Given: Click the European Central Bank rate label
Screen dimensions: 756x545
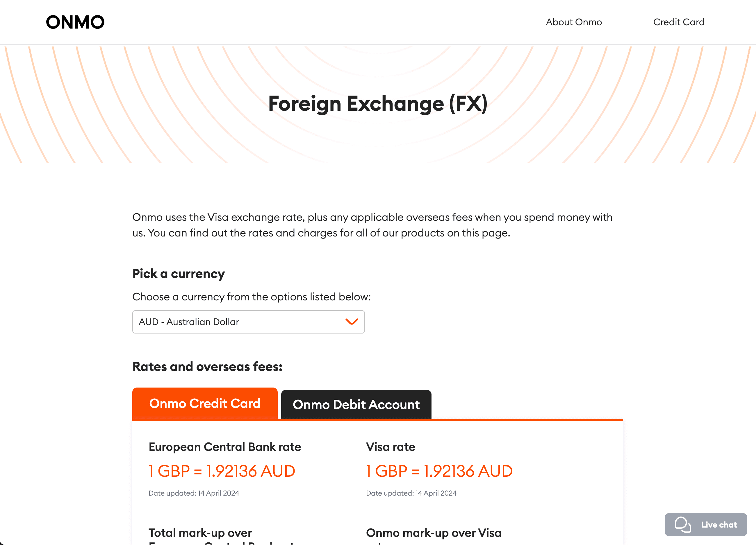Looking at the screenshot, I should [x=225, y=447].
